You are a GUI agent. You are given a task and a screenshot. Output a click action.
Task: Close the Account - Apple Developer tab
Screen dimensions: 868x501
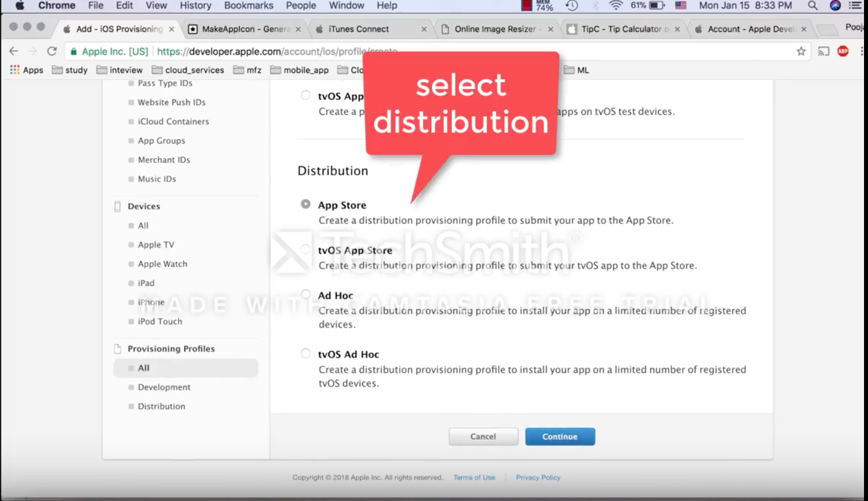coord(804,29)
